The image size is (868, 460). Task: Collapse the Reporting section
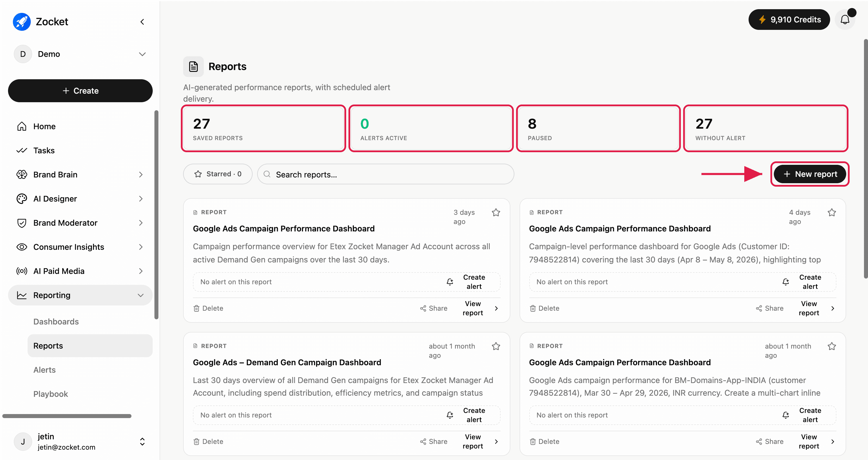pyautogui.click(x=141, y=295)
